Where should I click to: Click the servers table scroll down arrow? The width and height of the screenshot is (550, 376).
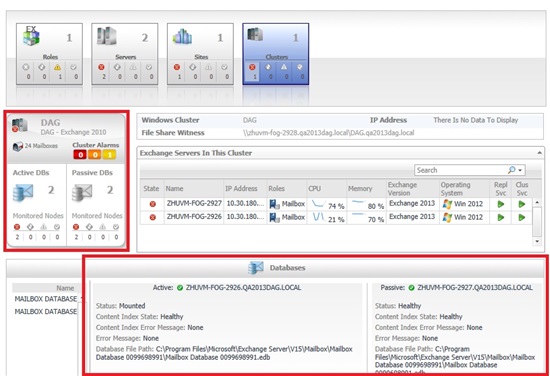click(537, 241)
